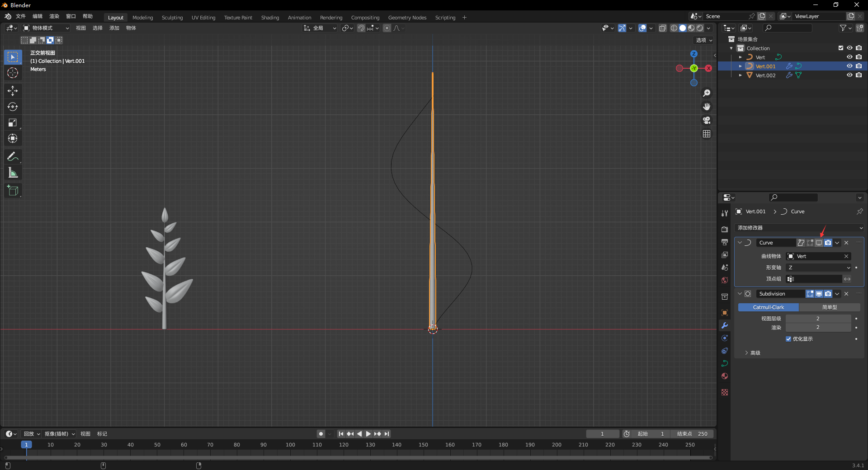Image resolution: width=868 pixels, height=470 pixels.
Task: Adjust the viewport subdivision levels field
Action: click(x=818, y=319)
